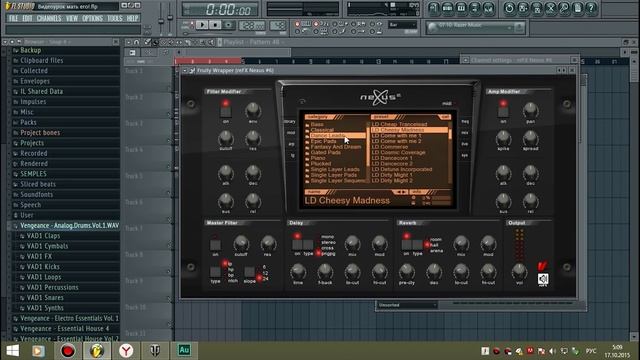Toggle Amp Modifier on button in Nexus
640x360 pixels.
503,112
